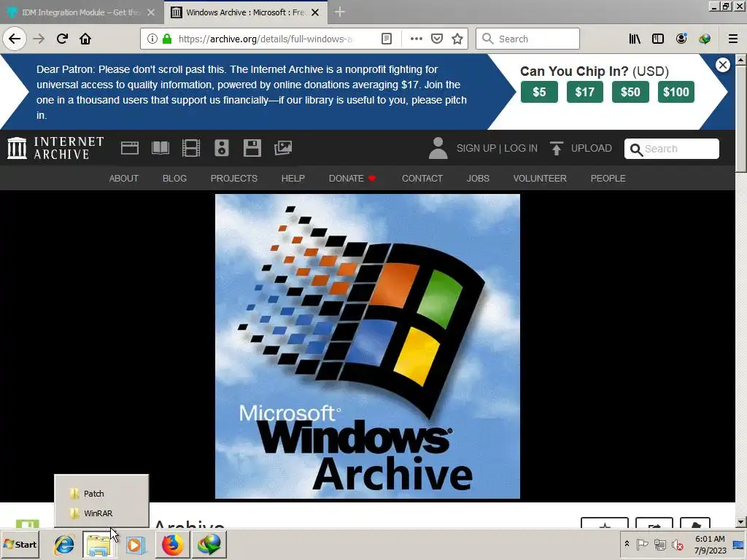Go back using the browser back arrow

(15, 39)
